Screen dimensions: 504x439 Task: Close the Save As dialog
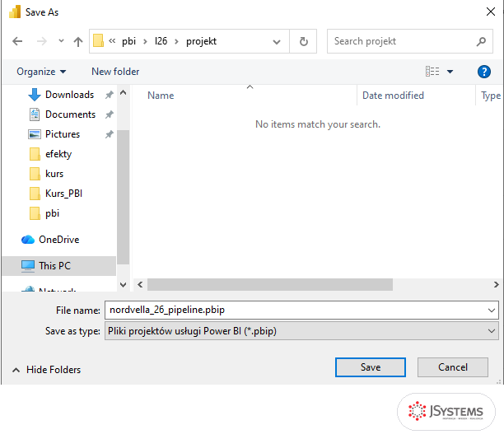pyautogui.click(x=491, y=12)
